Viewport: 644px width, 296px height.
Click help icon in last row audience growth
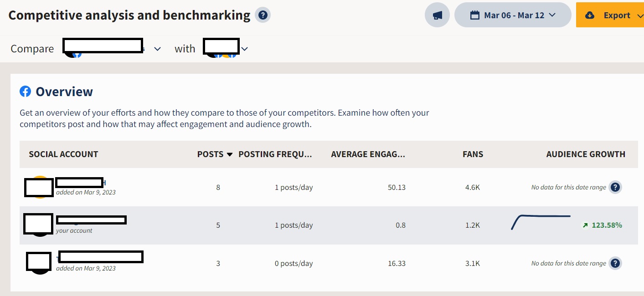(x=615, y=263)
